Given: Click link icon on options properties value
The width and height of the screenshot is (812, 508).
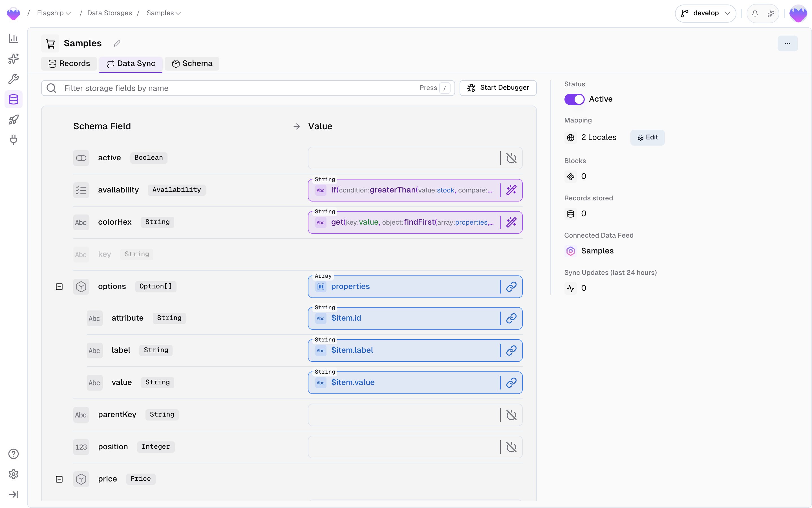Looking at the screenshot, I should click(x=511, y=286).
